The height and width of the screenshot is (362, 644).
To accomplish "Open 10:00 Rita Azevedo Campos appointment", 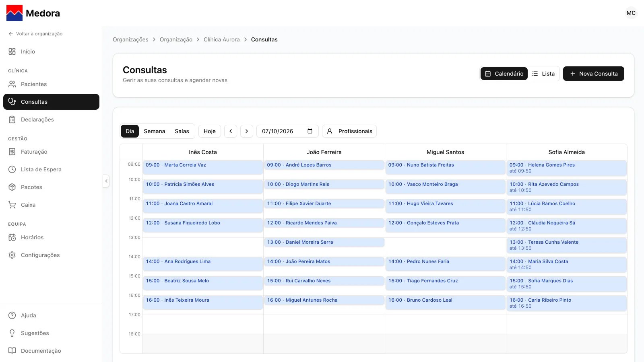I will click(x=567, y=187).
